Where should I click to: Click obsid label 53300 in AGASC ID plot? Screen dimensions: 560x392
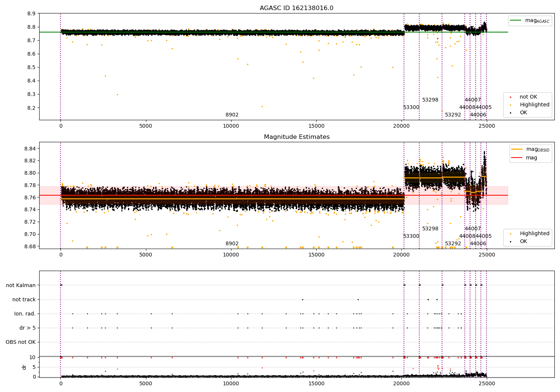411,108
